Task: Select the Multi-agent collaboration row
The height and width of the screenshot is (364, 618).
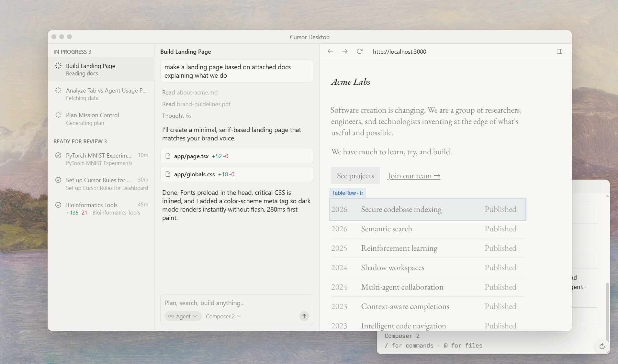Action: (428, 287)
